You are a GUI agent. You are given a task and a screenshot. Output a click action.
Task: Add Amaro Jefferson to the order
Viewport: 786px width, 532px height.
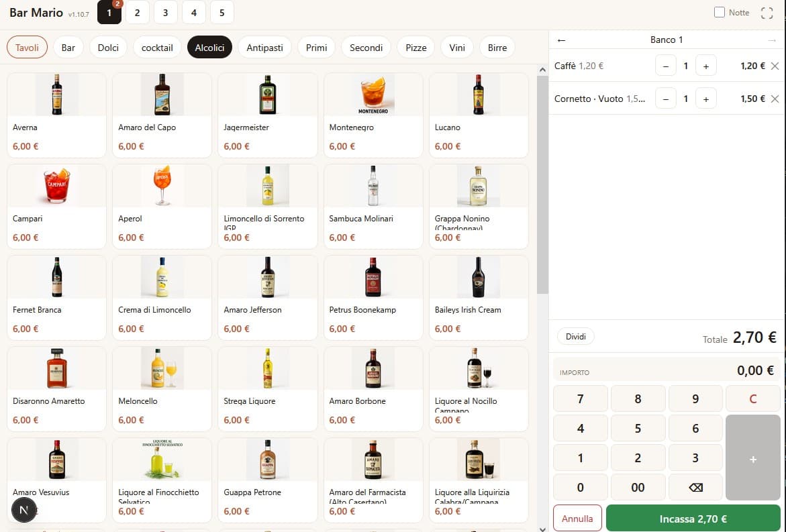(268, 298)
